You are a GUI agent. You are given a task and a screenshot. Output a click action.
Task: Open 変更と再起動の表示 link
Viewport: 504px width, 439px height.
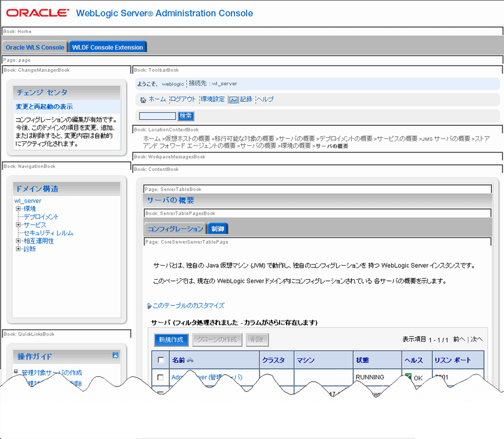point(44,106)
